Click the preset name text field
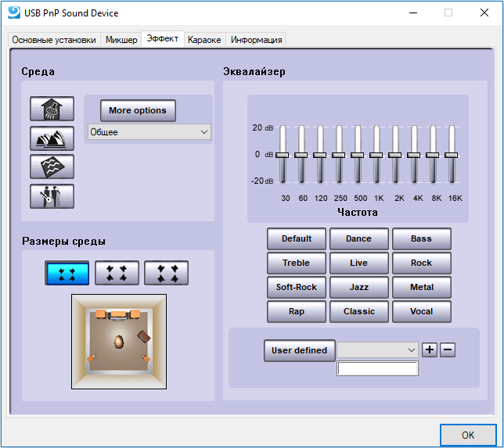Screen dimensions: 504x448 click(377, 368)
